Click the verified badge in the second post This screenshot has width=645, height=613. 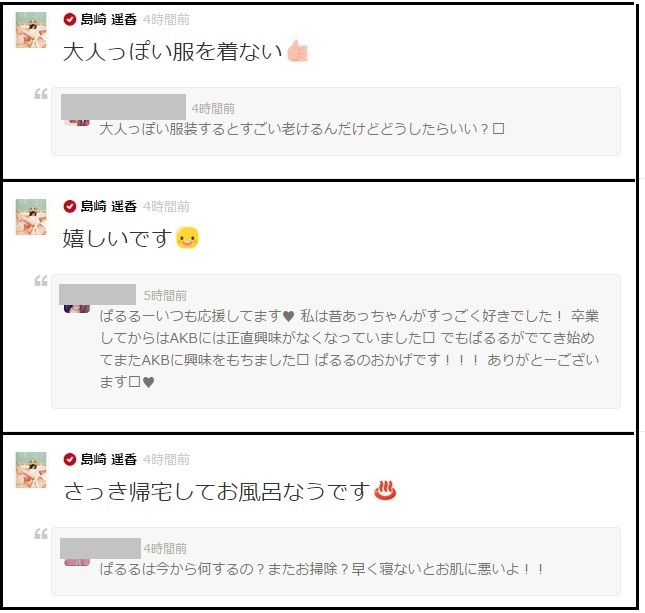tap(70, 206)
